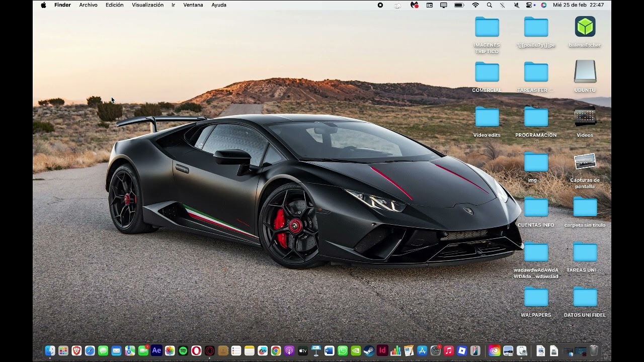Open the Apple TV app
Viewport: 644px width, 362px height.
tap(303, 350)
